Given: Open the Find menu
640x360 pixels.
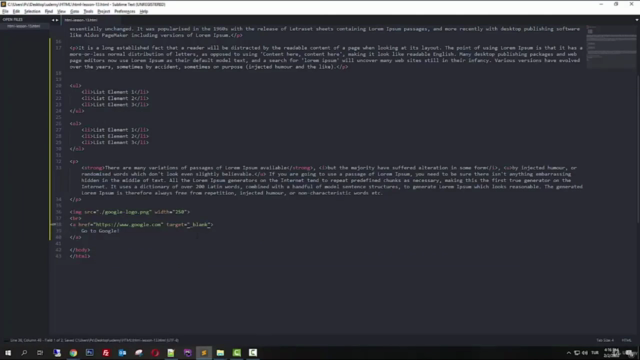Looking at the screenshot, I should 49,11.
